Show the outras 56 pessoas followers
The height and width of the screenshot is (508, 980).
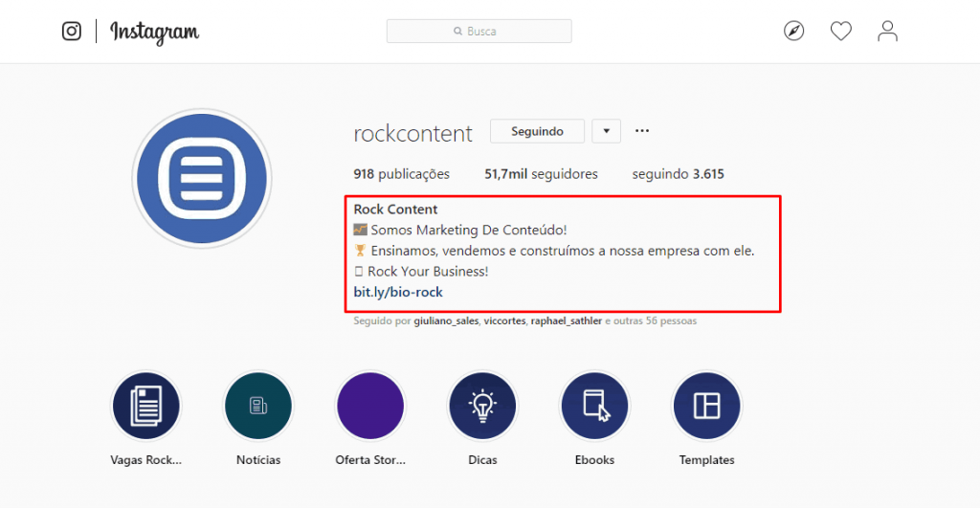click(655, 320)
